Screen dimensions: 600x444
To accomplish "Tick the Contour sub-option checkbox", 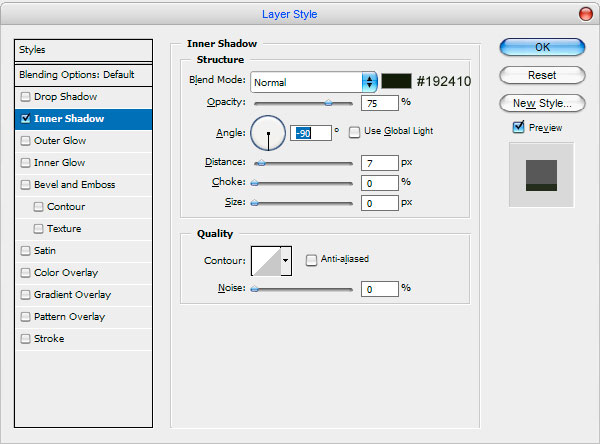I will click(38, 207).
